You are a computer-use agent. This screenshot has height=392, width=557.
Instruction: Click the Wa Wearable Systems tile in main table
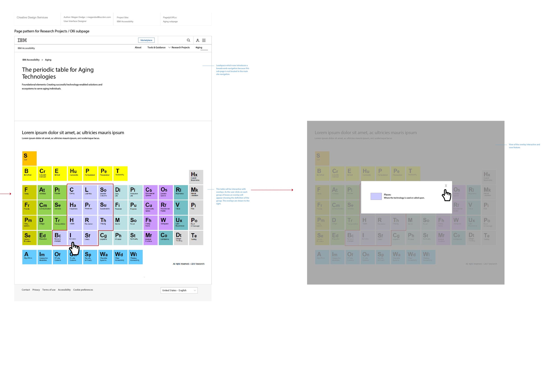pyautogui.click(x=105, y=257)
